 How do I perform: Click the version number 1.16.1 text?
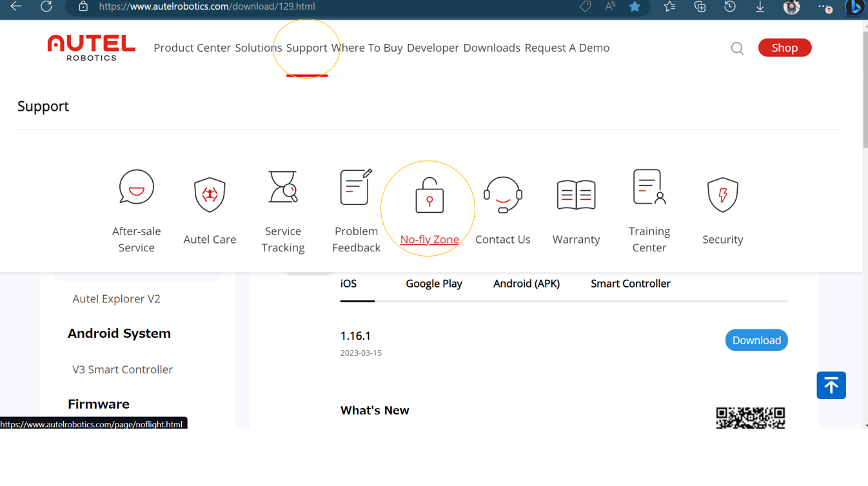coord(355,336)
